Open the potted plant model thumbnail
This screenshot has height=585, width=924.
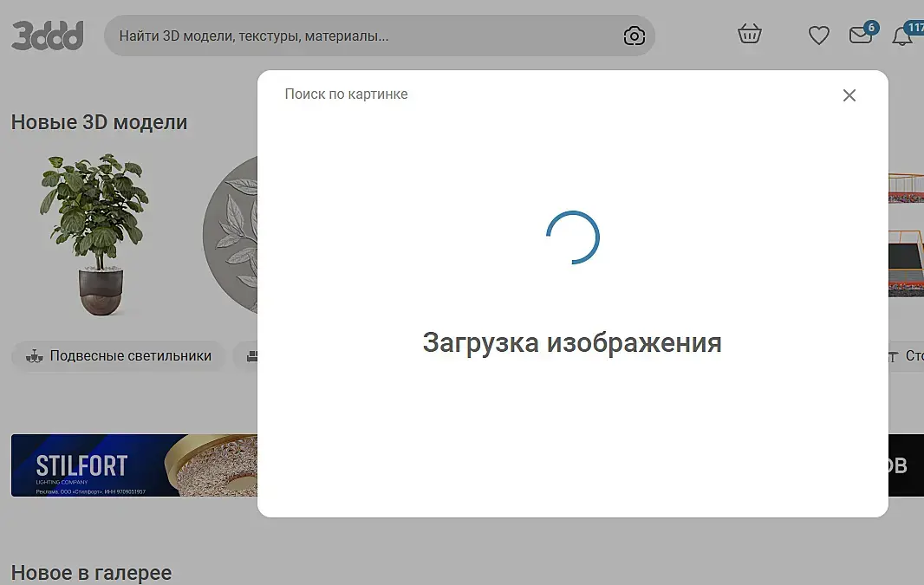[x=95, y=235]
